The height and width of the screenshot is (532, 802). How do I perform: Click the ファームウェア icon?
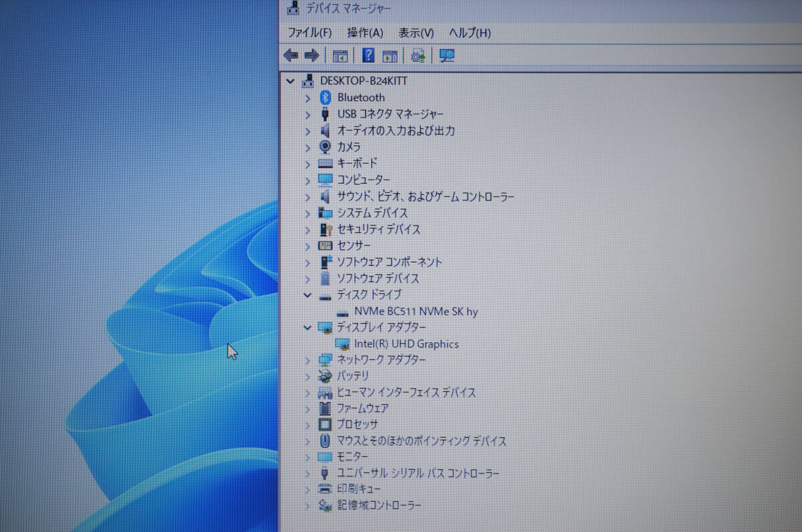(325, 408)
